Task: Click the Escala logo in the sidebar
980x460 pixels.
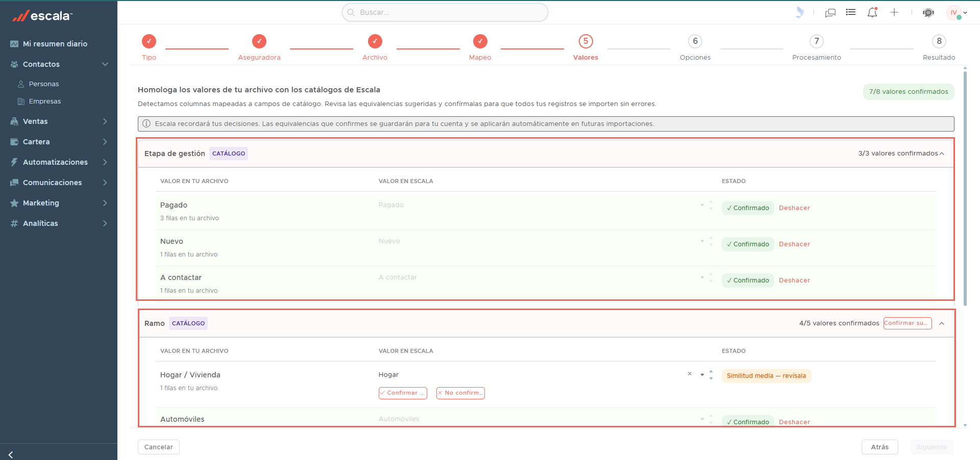Action: 42,16
